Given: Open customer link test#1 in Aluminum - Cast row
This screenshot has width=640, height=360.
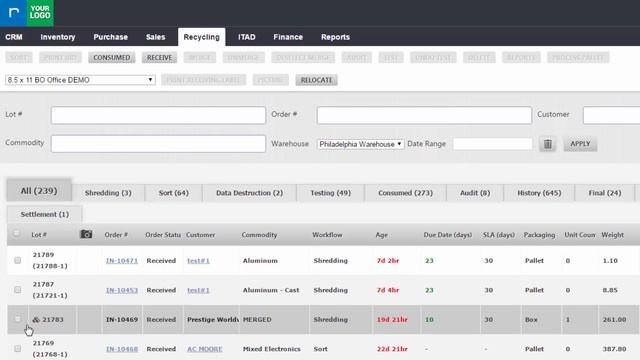Looking at the screenshot, I should (198, 290).
